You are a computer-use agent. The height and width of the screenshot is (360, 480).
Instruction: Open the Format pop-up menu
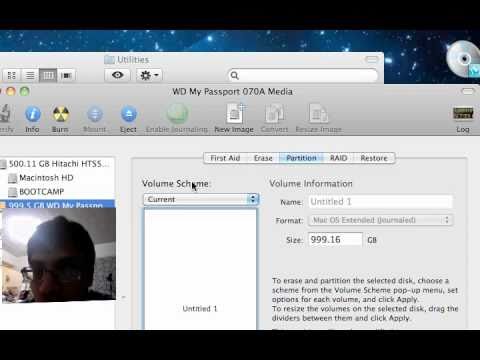(380, 220)
